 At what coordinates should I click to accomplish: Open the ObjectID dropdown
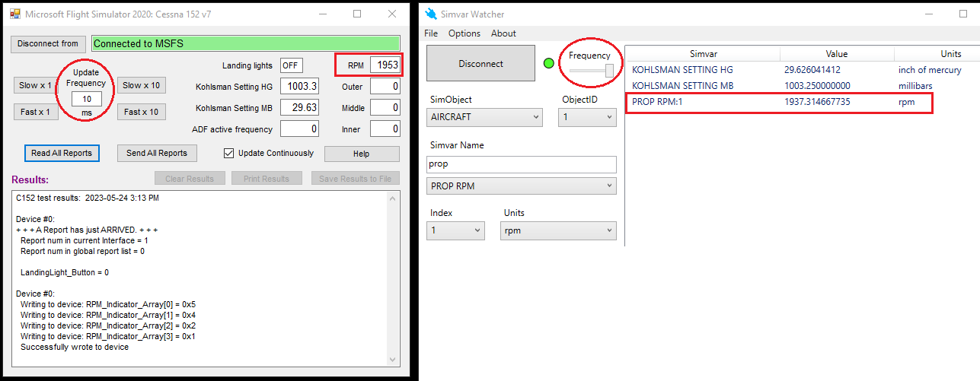tap(586, 117)
